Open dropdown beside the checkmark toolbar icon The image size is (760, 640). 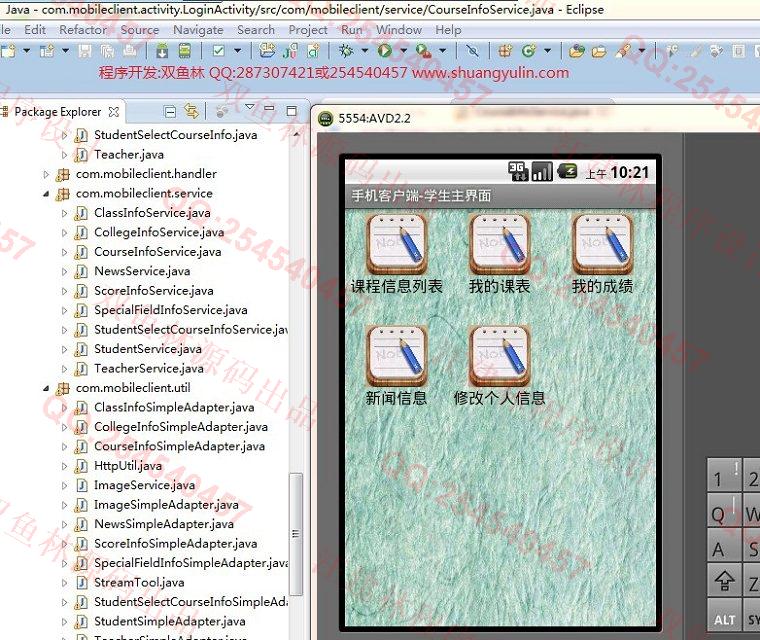[x=238, y=50]
